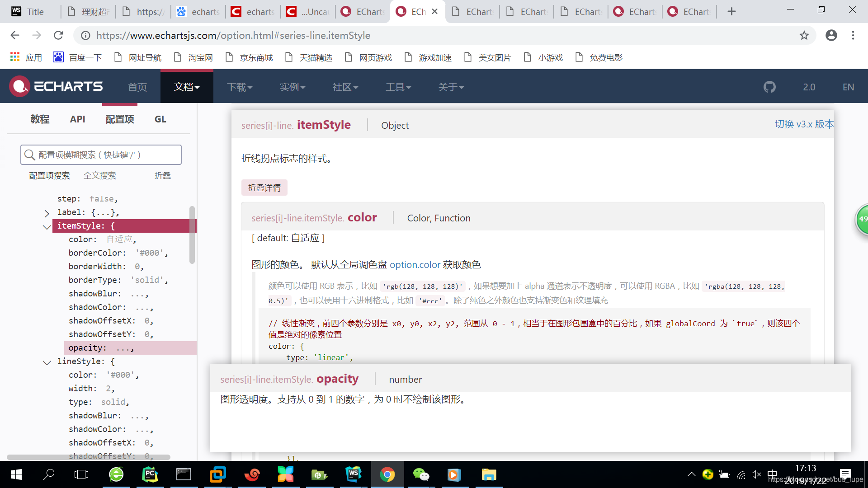Open the 下载 dropdown menu

point(240,87)
